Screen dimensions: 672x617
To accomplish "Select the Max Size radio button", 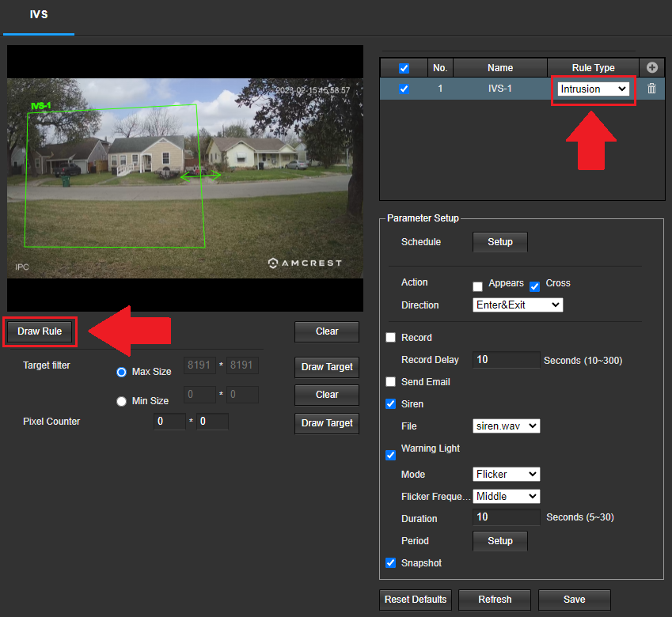I will [121, 372].
